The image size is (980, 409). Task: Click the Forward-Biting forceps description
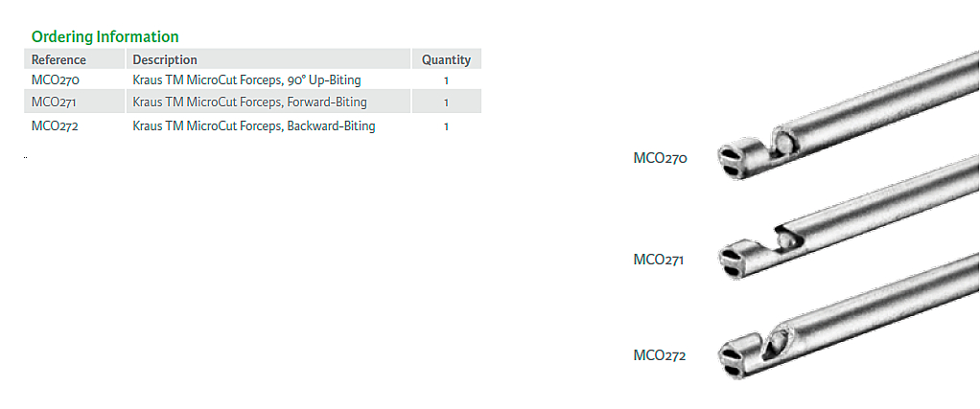click(249, 102)
